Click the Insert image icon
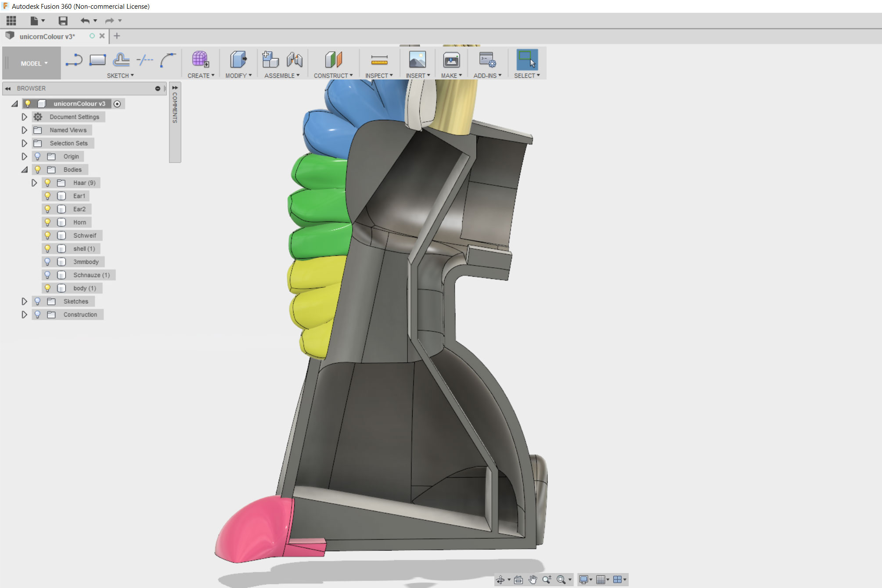The width and height of the screenshot is (882, 588). [x=417, y=60]
